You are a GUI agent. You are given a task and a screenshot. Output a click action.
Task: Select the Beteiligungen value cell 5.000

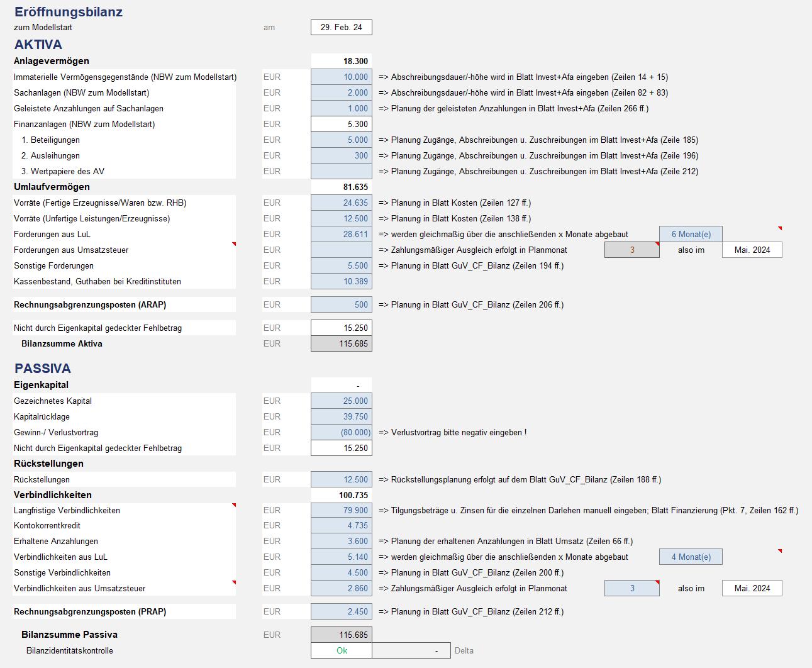(x=342, y=140)
